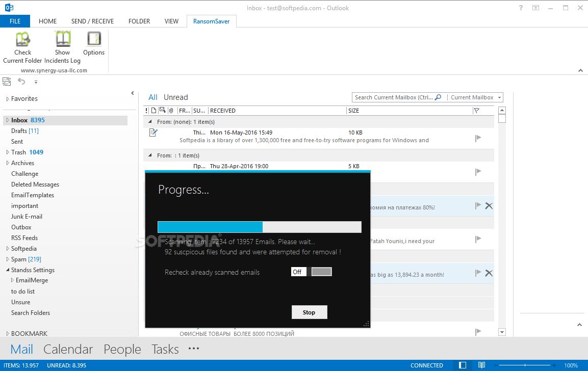588x371 pixels.
Task: Go to Tasks view
Action: pos(165,349)
